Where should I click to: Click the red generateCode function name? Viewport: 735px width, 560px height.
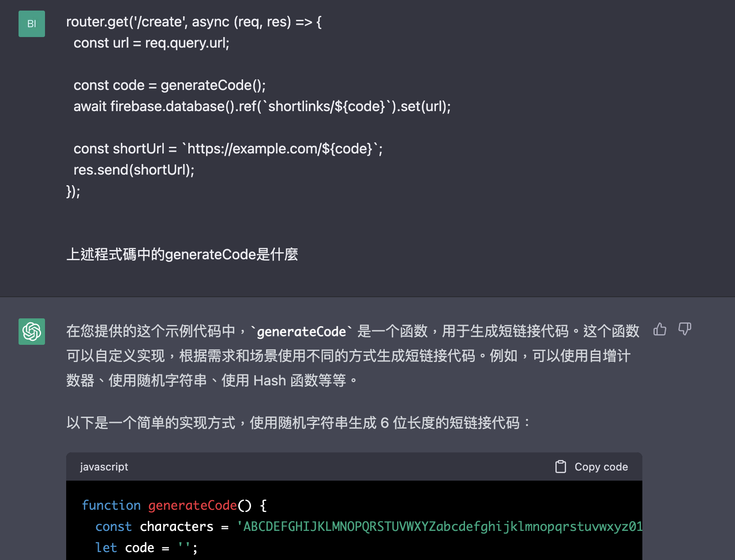[x=193, y=505]
